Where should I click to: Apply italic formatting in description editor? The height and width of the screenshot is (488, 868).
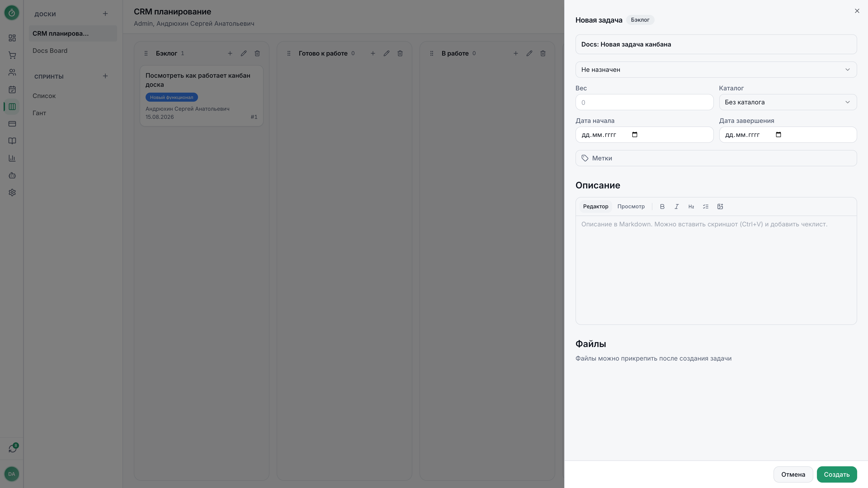pyautogui.click(x=677, y=207)
